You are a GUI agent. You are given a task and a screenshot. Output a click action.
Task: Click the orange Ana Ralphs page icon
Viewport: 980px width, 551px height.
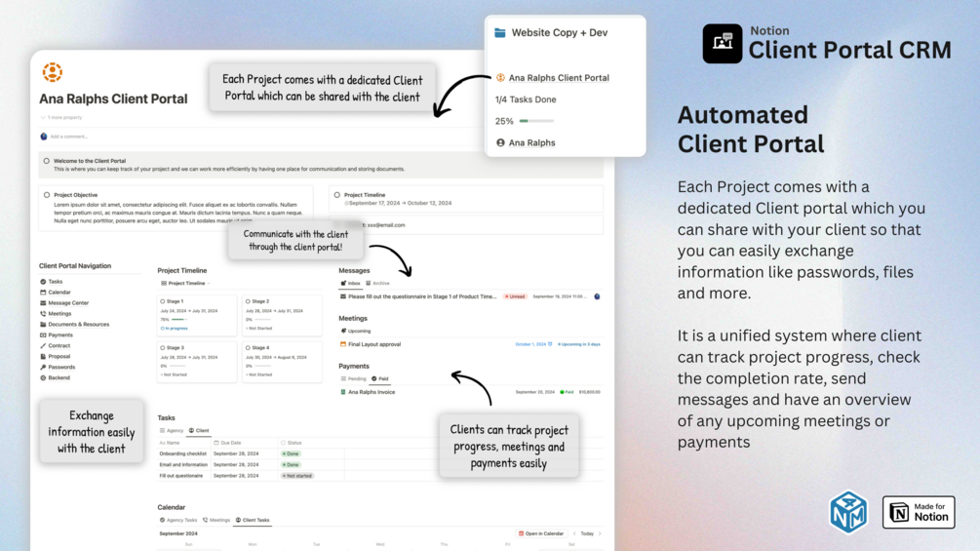(53, 72)
